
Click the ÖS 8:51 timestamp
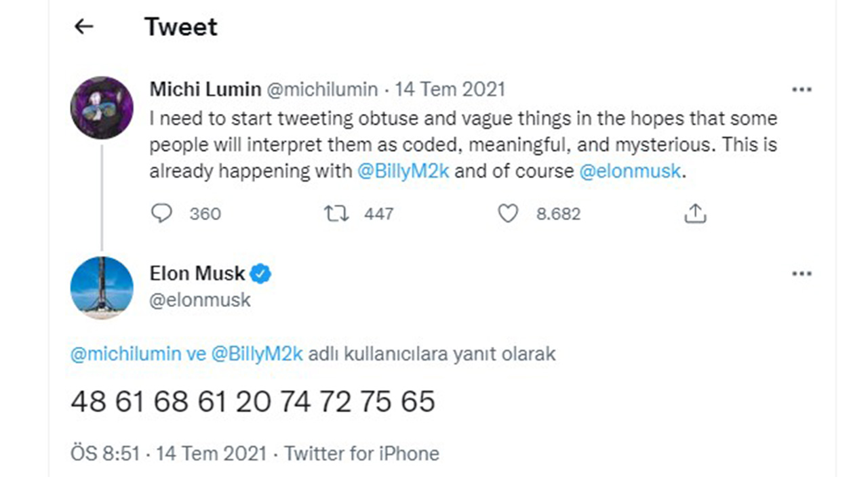pyautogui.click(x=105, y=453)
